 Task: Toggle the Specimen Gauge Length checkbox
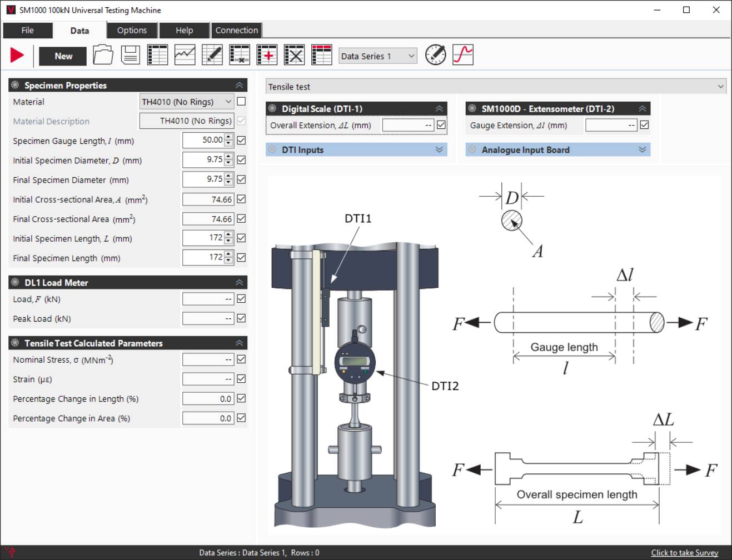point(241,141)
